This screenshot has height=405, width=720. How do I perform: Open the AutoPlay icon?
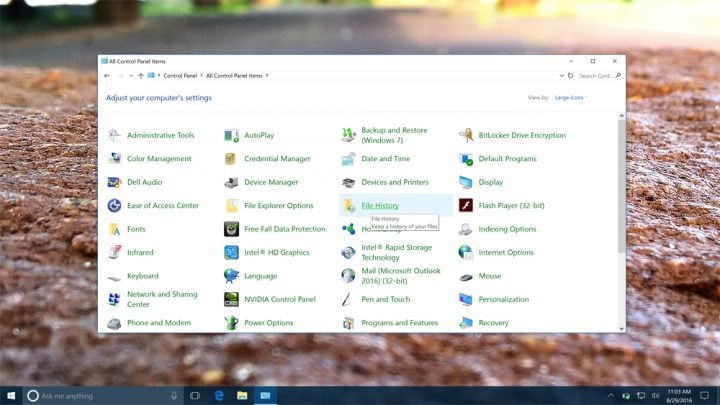point(231,135)
